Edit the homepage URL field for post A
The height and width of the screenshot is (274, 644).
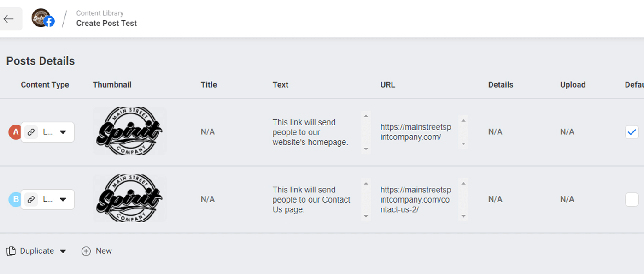point(416,132)
